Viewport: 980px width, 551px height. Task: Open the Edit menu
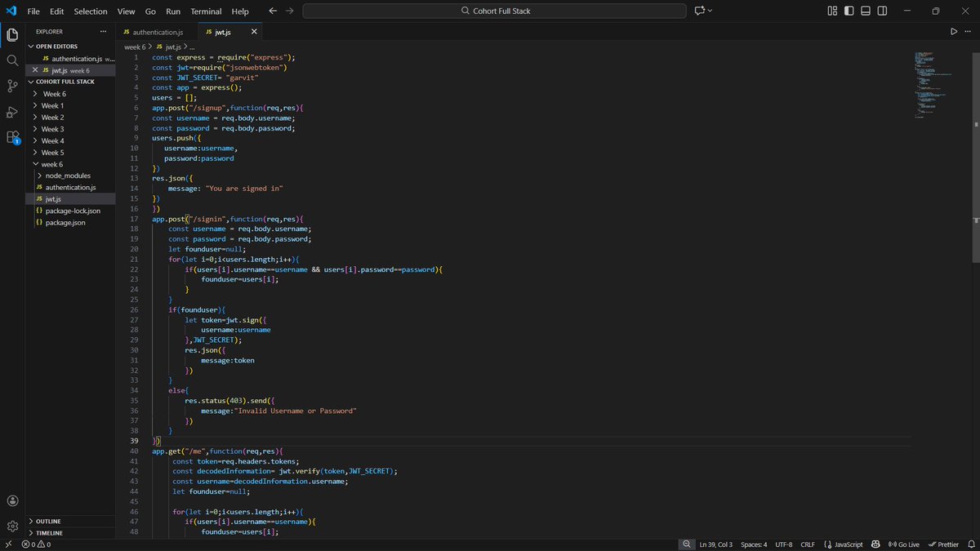tap(56, 11)
